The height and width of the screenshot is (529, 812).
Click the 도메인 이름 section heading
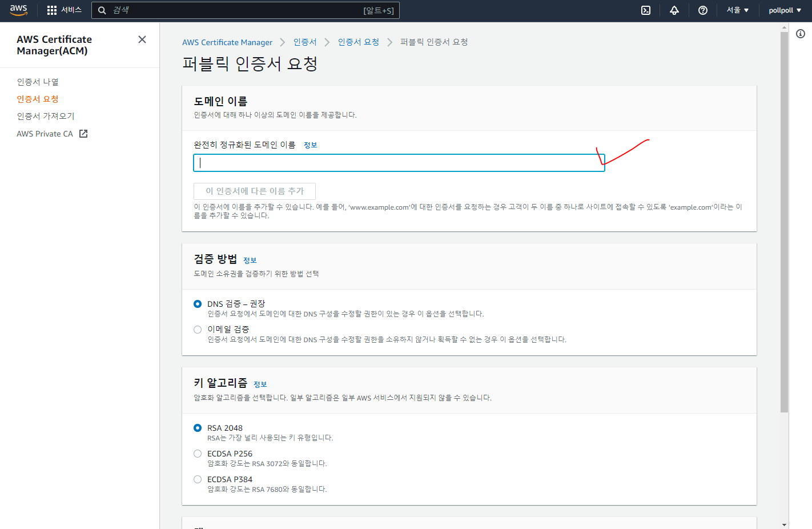(x=220, y=101)
